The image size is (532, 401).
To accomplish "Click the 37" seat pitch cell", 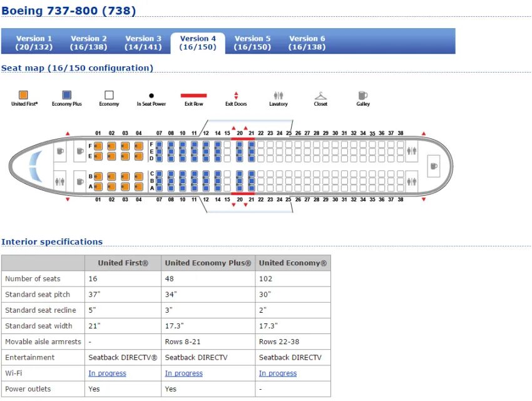I will [x=123, y=295].
